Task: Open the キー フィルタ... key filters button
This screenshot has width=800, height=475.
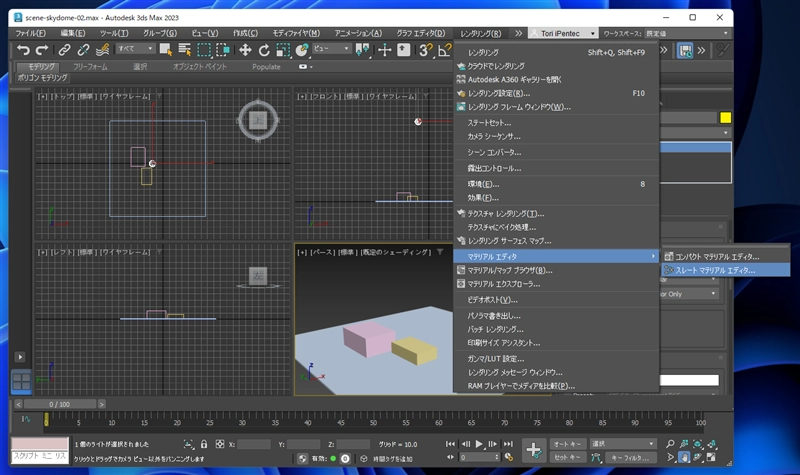Action: 631,458
